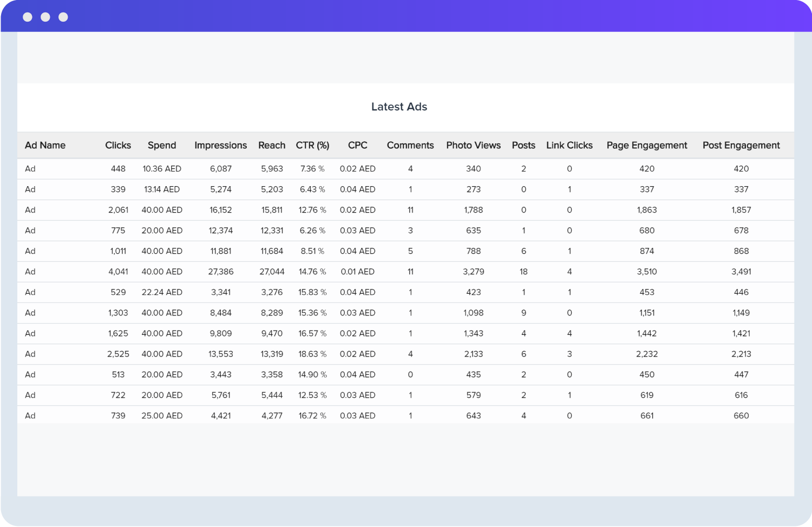Select the 25.00 AED spend value
The image size is (812, 527).
pyautogui.click(x=162, y=416)
